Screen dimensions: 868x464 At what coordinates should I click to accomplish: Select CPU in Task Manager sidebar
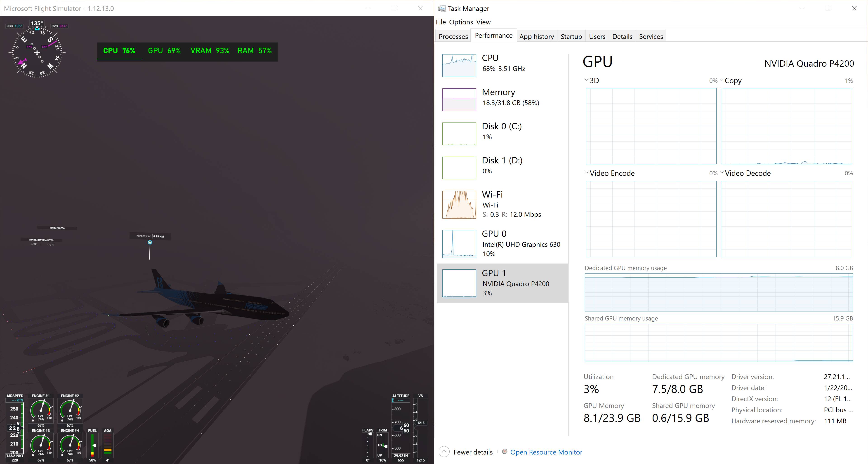(502, 65)
